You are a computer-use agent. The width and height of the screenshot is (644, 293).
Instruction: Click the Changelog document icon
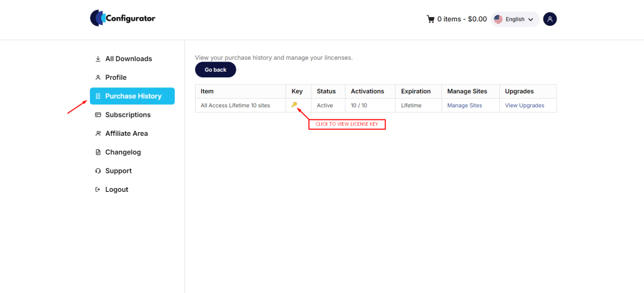[x=97, y=152]
